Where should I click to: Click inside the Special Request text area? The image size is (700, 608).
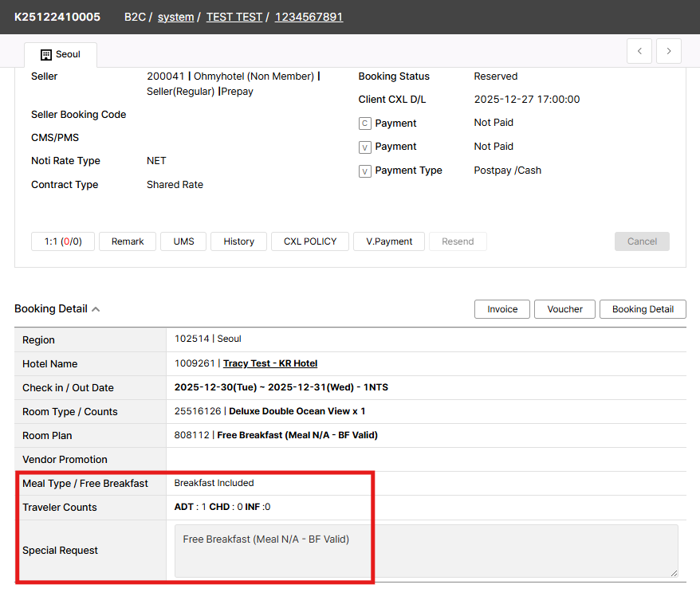coord(426,550)
